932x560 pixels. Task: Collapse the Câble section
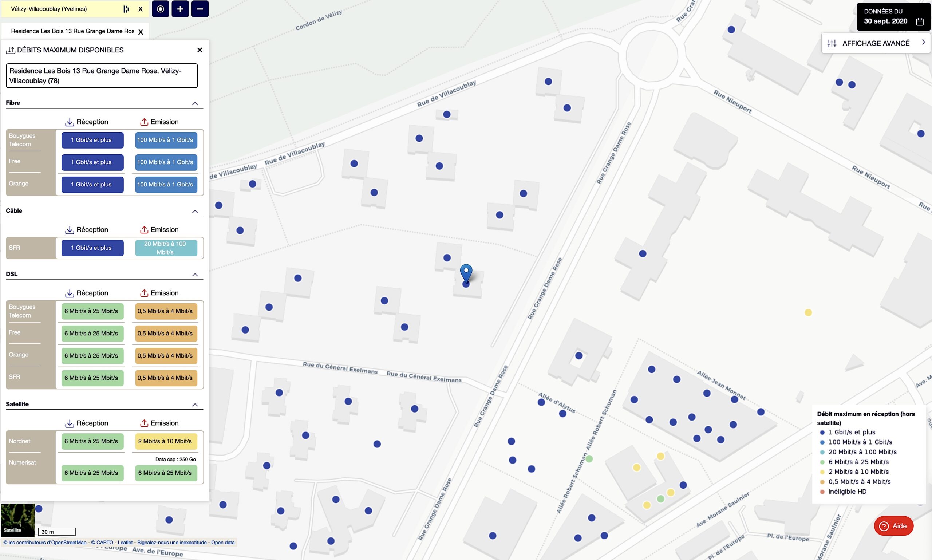pyautogui.click(x=195, y=211)
